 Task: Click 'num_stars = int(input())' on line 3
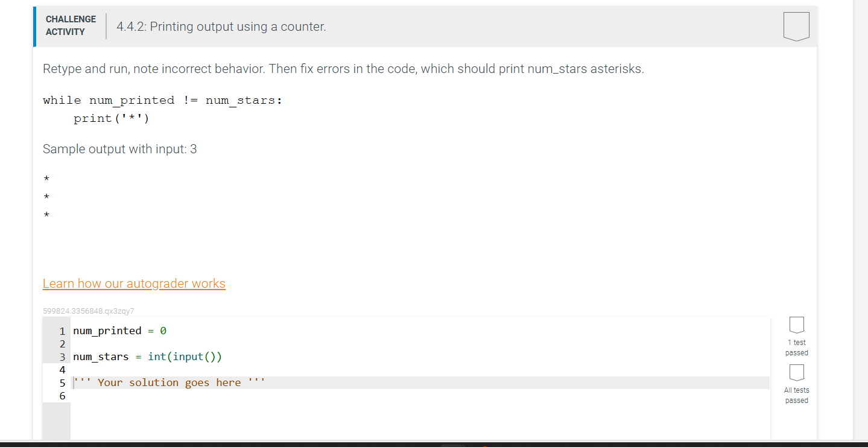[148, 357]
